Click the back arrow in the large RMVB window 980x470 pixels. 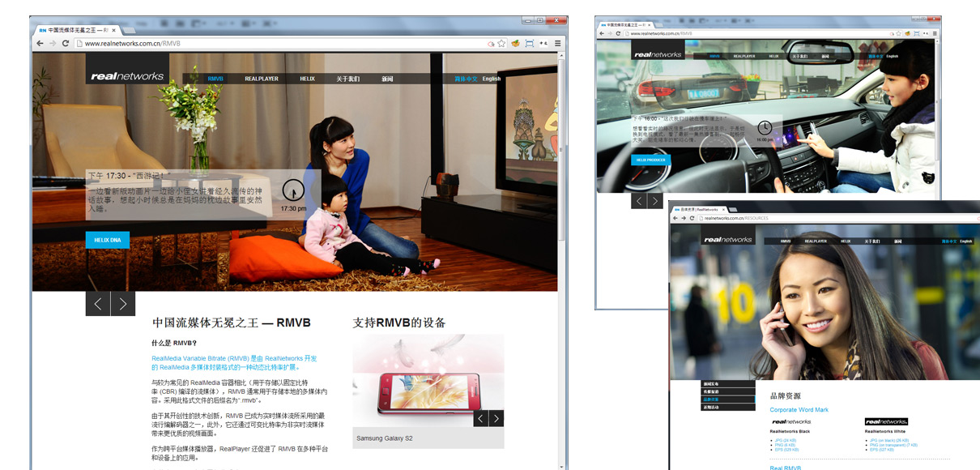pyautogui.click(x=40, y=43)
